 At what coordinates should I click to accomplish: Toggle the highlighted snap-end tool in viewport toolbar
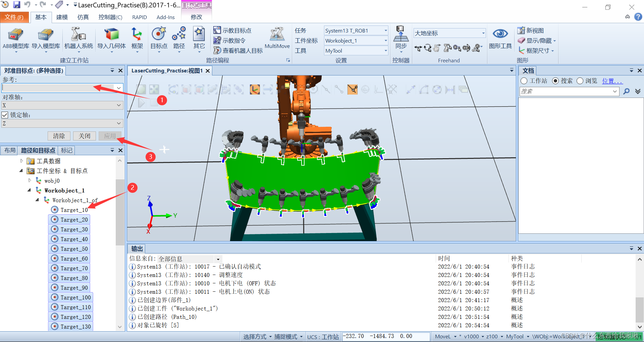[352, 90]
